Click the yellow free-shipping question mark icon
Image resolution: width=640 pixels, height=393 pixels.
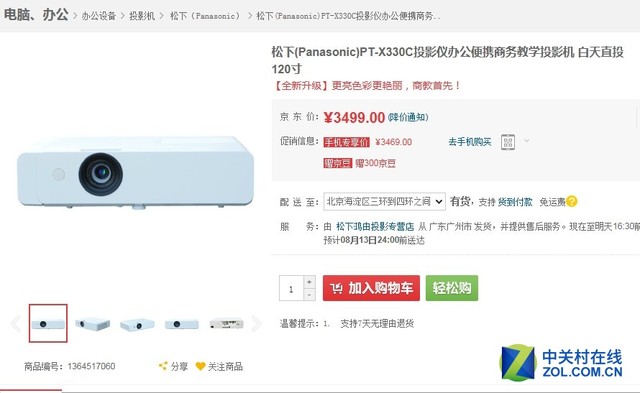(572, 201)
